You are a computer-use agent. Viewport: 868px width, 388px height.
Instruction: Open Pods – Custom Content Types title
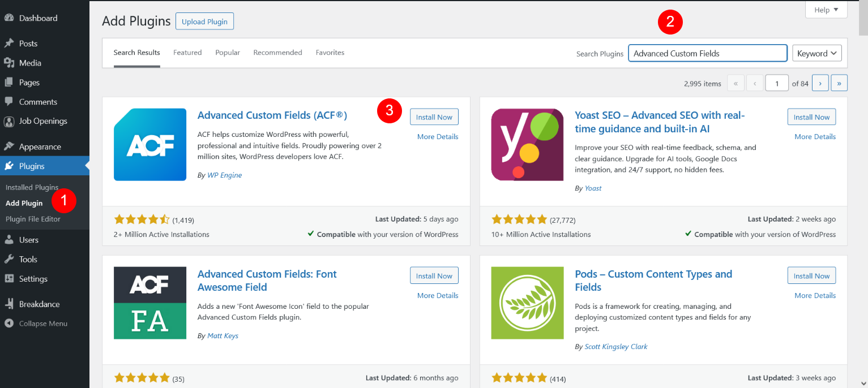tap(653, 281)
